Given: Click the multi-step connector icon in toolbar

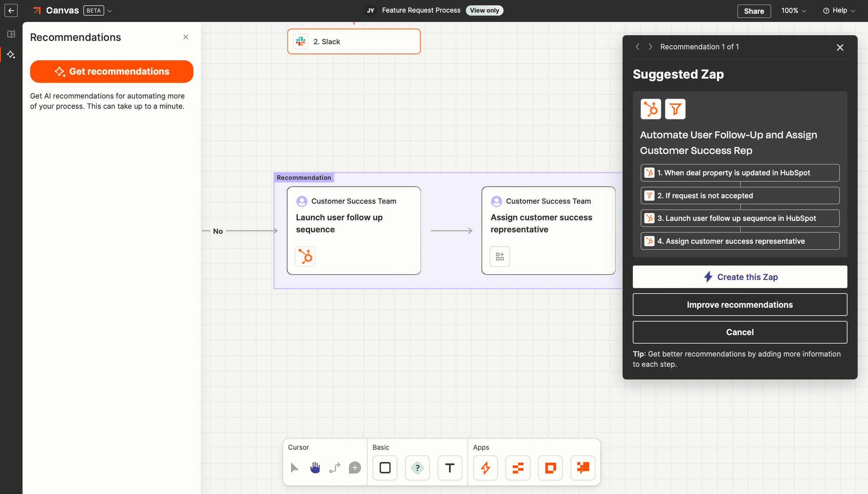Looking at the screenshot, I should 335,467.
